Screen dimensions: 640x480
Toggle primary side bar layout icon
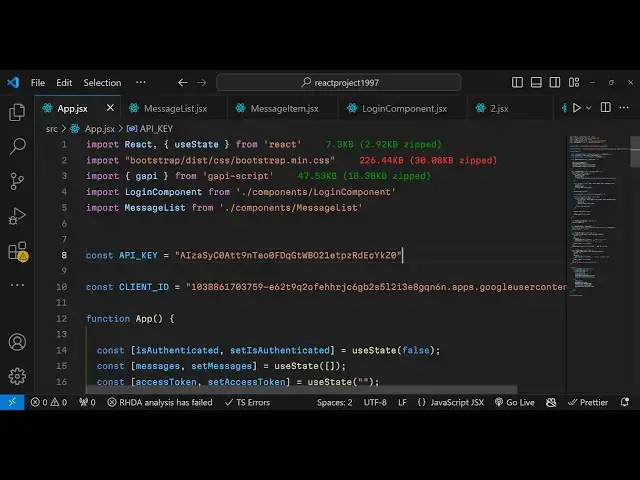coord(517,82)
